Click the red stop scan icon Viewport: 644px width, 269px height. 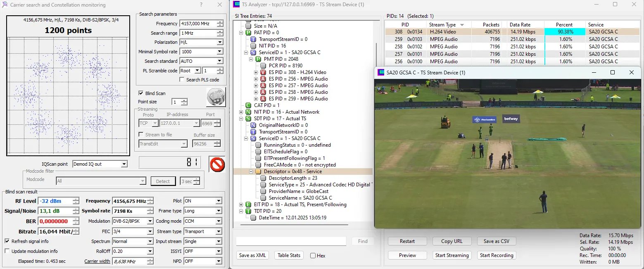point(216,164)
